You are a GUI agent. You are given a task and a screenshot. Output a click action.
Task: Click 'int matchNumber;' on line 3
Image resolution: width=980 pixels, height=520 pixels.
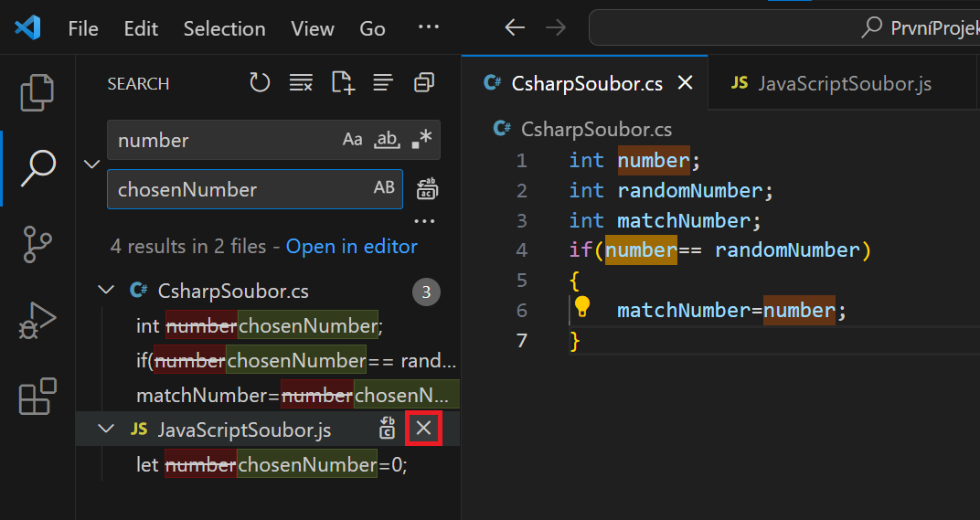click(x=665, y=220)
